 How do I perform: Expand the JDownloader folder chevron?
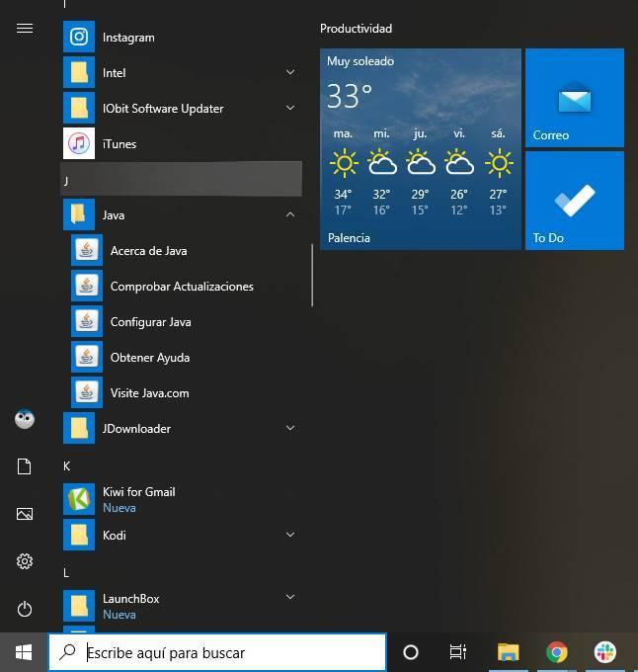click(290, 428)
